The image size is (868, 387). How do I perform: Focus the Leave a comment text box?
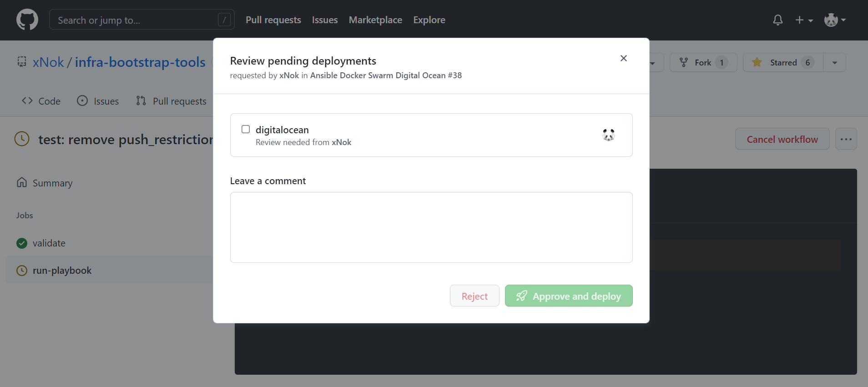tap(431, 227)
